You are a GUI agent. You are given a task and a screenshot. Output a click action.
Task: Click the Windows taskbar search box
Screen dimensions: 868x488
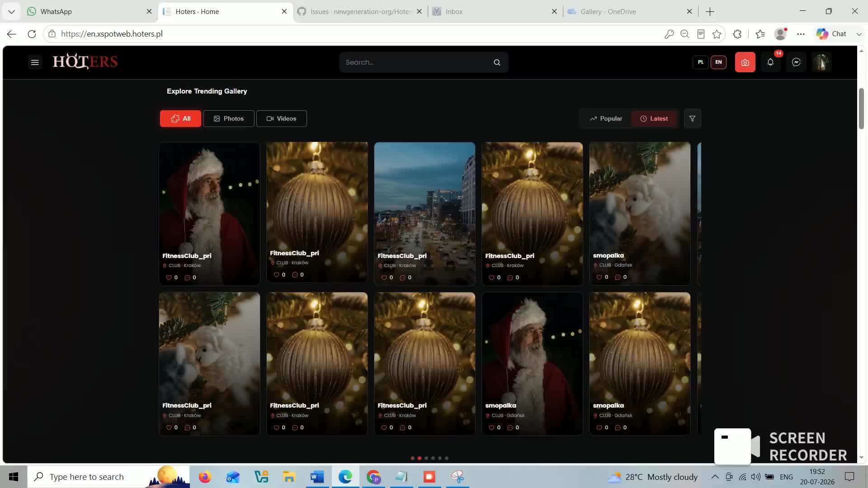point(108,477)
